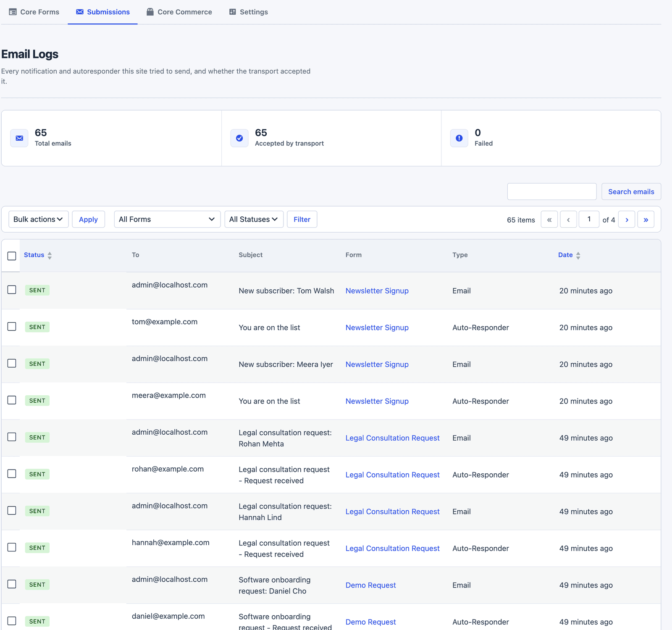
Task: Go to the first page of results
Action: (x=549, y=219)
